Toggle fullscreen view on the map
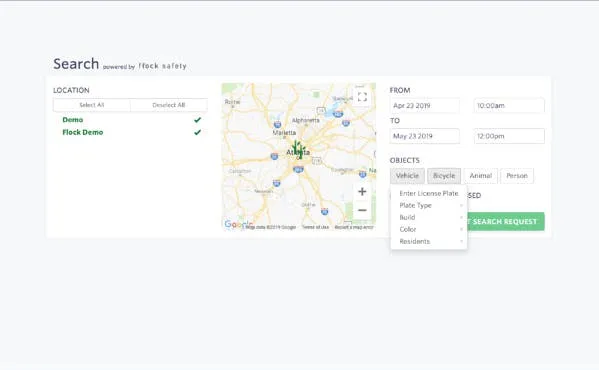Image resolution: width=599 pixels, height=370 pixels. [362, 97]
